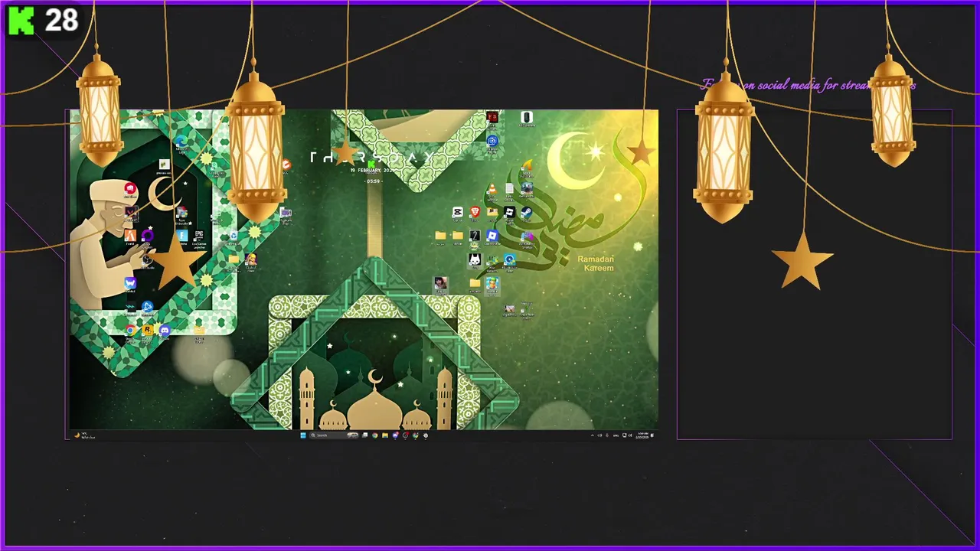Open the Google Chrome desktop shortcut

click(130, 330)
